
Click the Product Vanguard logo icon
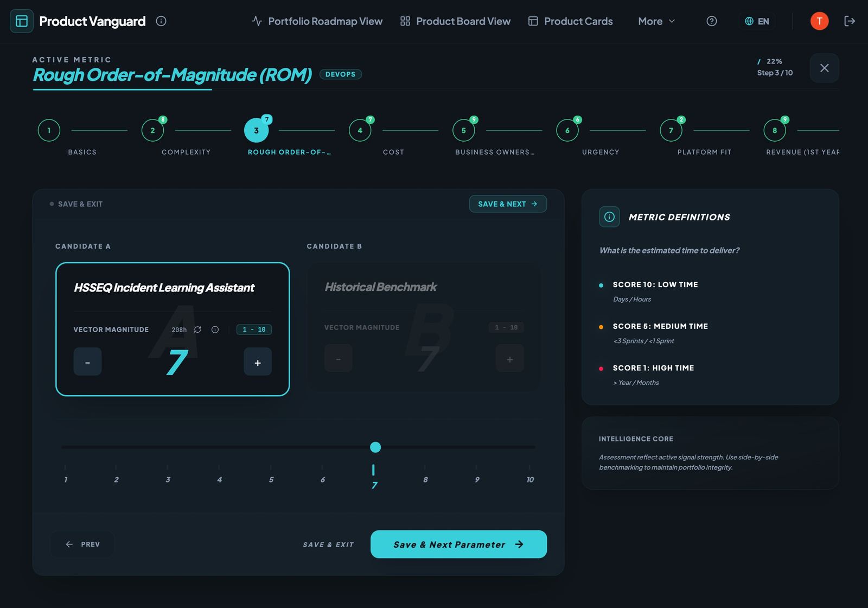coord(22,21)
